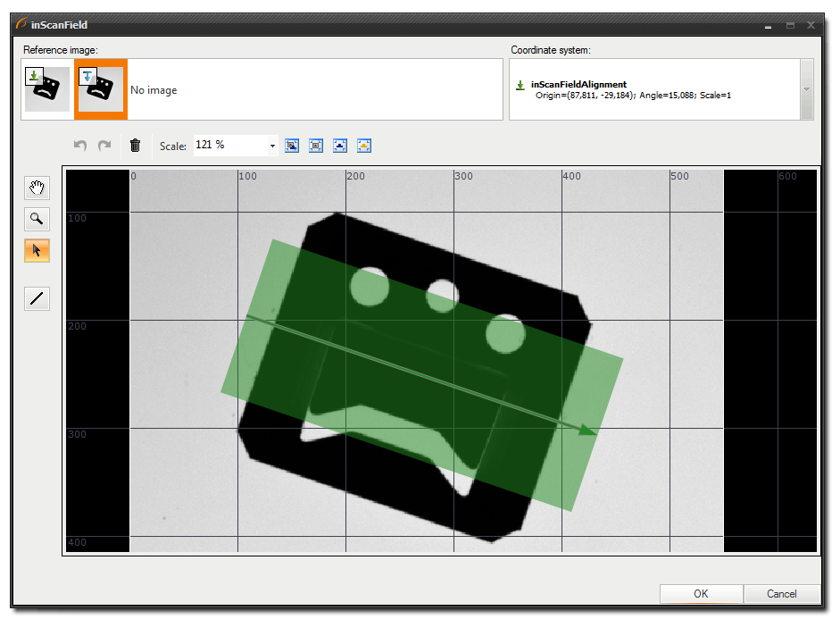Click the yellow image view icon in toolbar
The width and height of the screenshot is (840, 619).
[x=364, y=146]
